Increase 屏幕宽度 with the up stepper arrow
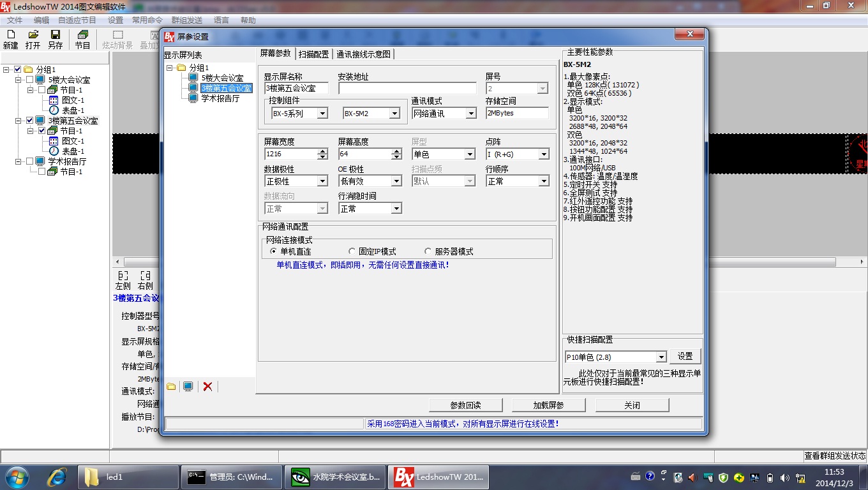Screen dimensions: 868x490 pos(323,151)
